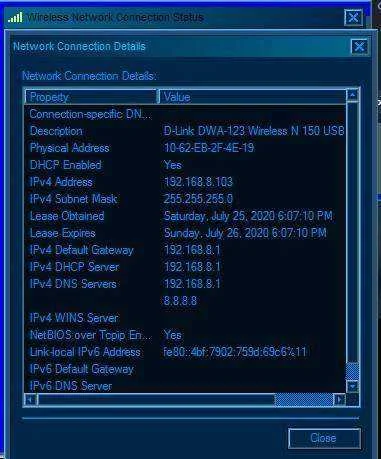Select the Physical Address property

pos(70,148)
